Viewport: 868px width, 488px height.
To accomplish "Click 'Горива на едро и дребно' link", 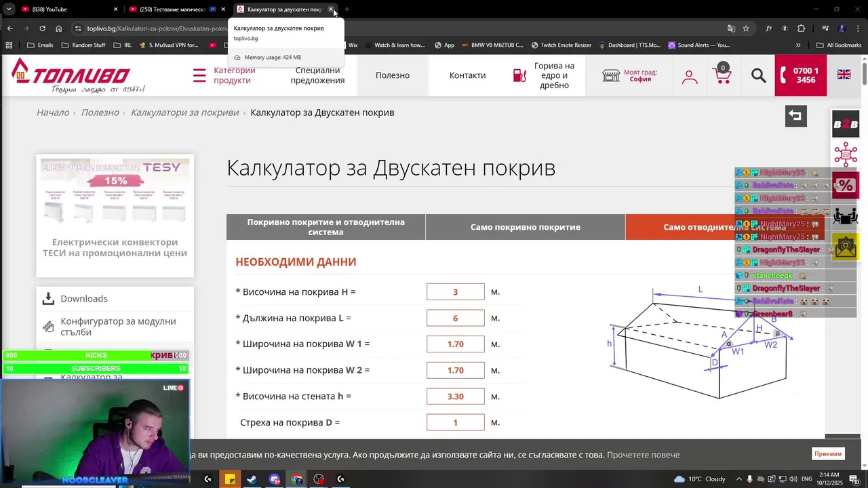I will pyautogui.click(x=554, y=75).
